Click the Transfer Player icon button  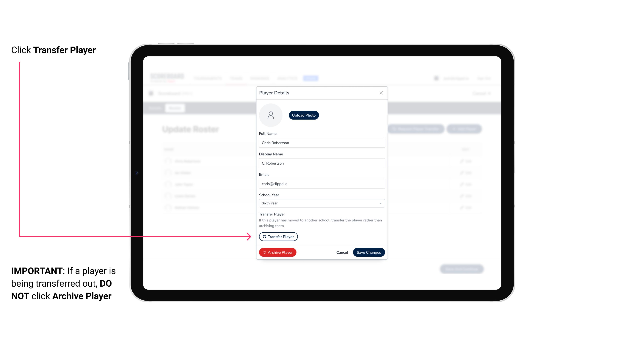[x=278, y=237]
